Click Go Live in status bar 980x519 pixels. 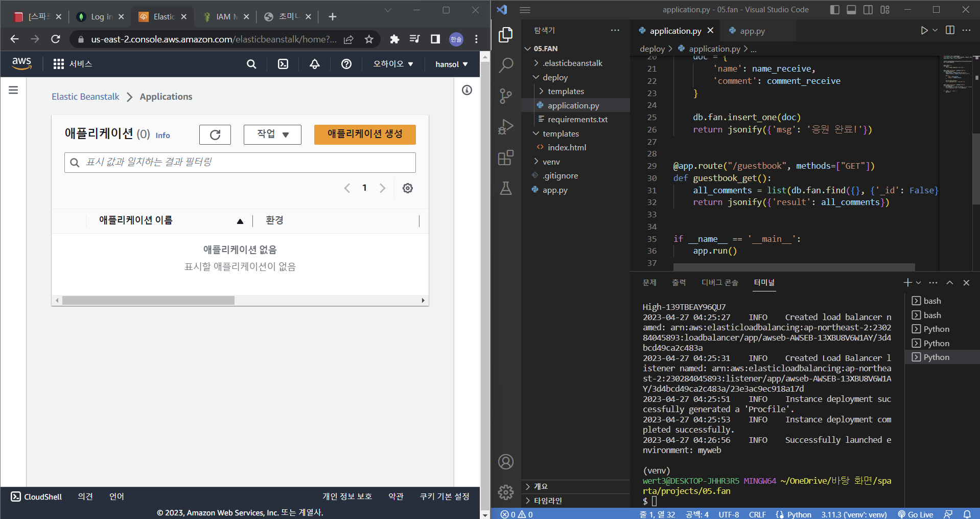[916, 514]
